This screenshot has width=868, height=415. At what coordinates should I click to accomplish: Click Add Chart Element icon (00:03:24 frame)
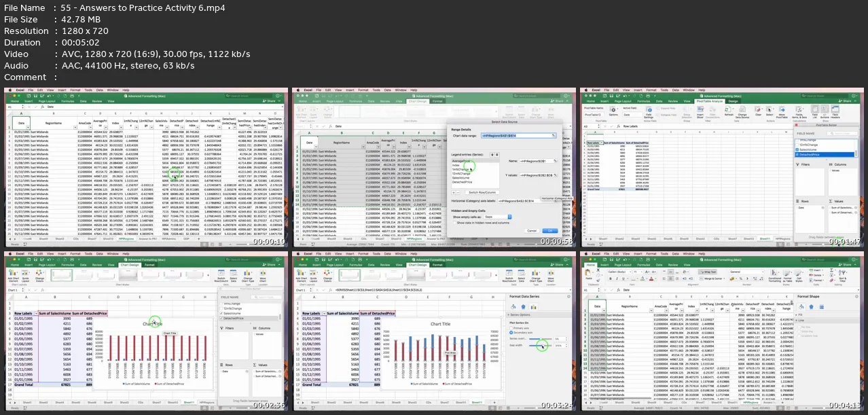pos(300,272)
